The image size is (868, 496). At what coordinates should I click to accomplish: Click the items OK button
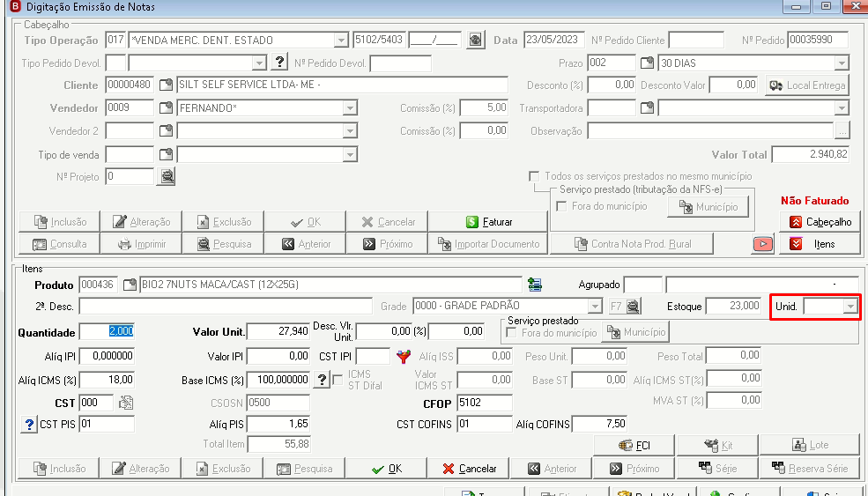click(x=386, y=469)
